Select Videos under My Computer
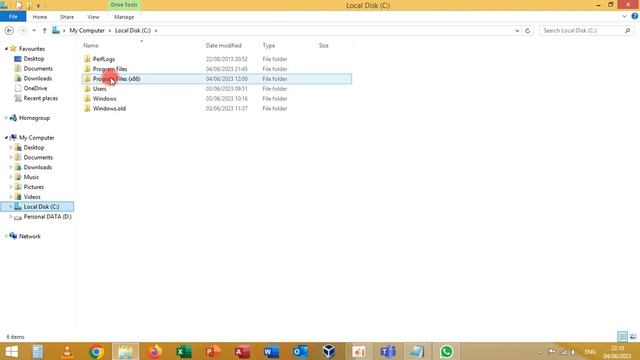Screen dimensions: 640x360 (32, 197)
